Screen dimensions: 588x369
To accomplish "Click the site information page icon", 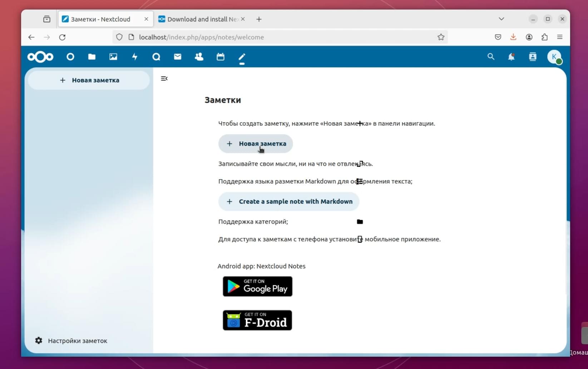I will click(x=131, y=37).
